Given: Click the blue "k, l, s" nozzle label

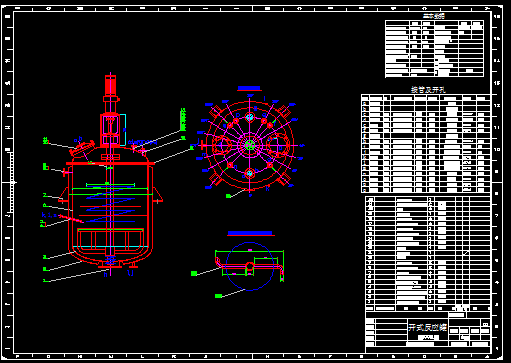Looking at the screenshot, I should (49, 215).
